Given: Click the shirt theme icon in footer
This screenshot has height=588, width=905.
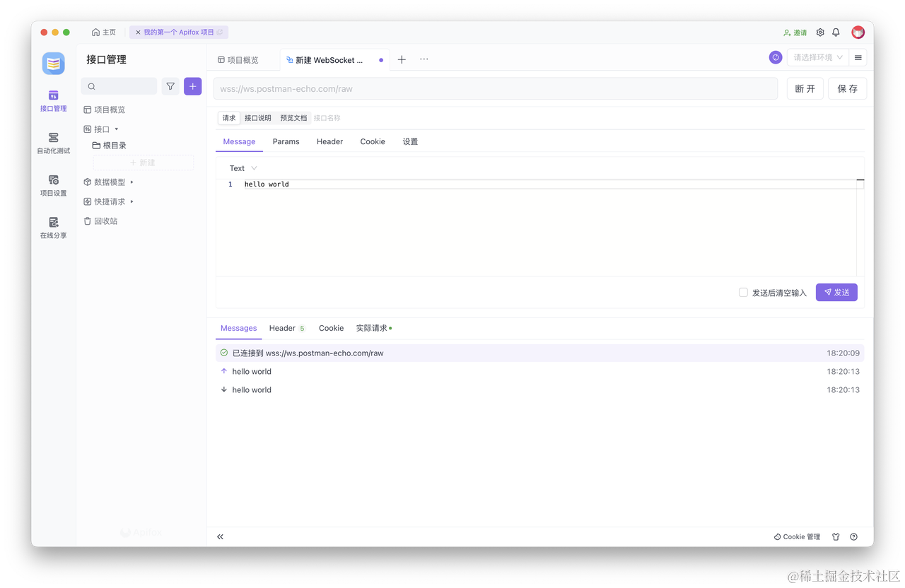Looking at the screenshot, I should [836, 536].
